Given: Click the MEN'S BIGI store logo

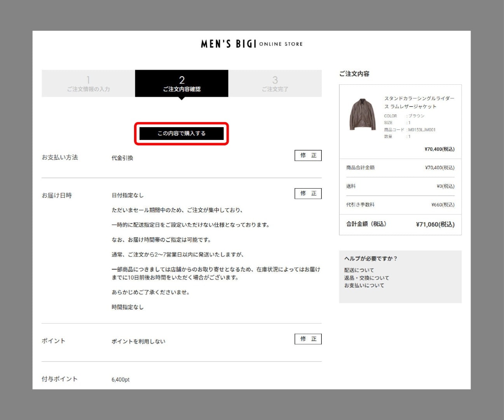Looking at the screenshot, I should click(251, 44).
